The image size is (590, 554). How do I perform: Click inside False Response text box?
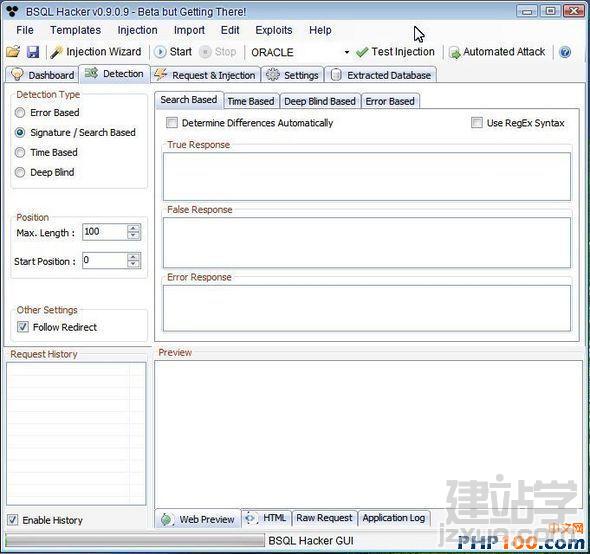pos(367,243)
